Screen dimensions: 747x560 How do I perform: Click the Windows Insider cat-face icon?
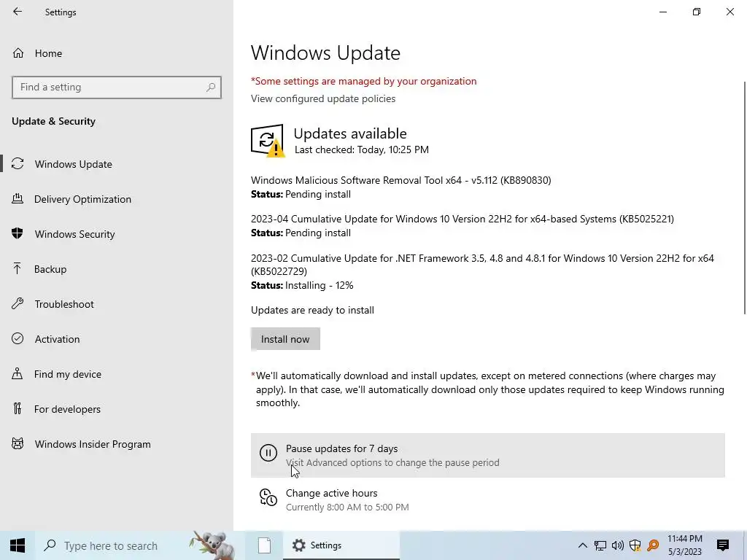click(x=18, y=444)
